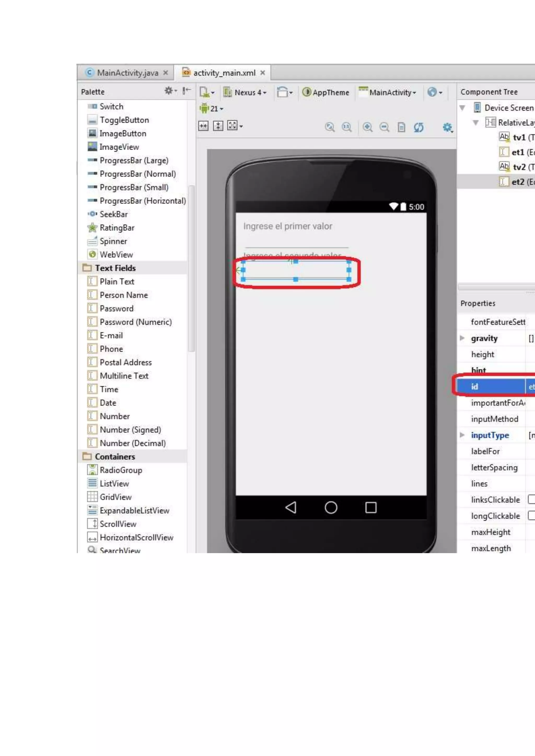Image resolution: width=535 pixels, height=756 pixels.
Task: Click the AppTheme button
Action: [x=325, y=92]
